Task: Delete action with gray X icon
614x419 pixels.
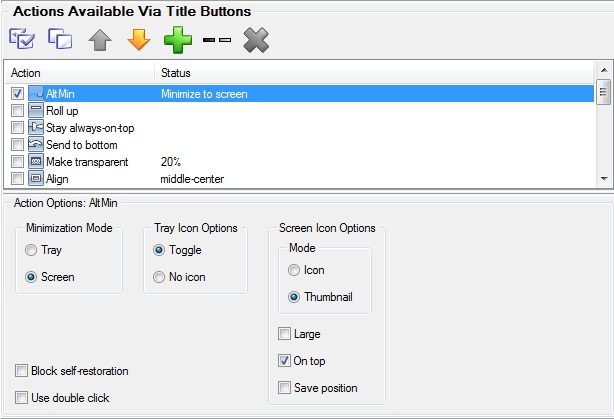Action: point(256,40)
